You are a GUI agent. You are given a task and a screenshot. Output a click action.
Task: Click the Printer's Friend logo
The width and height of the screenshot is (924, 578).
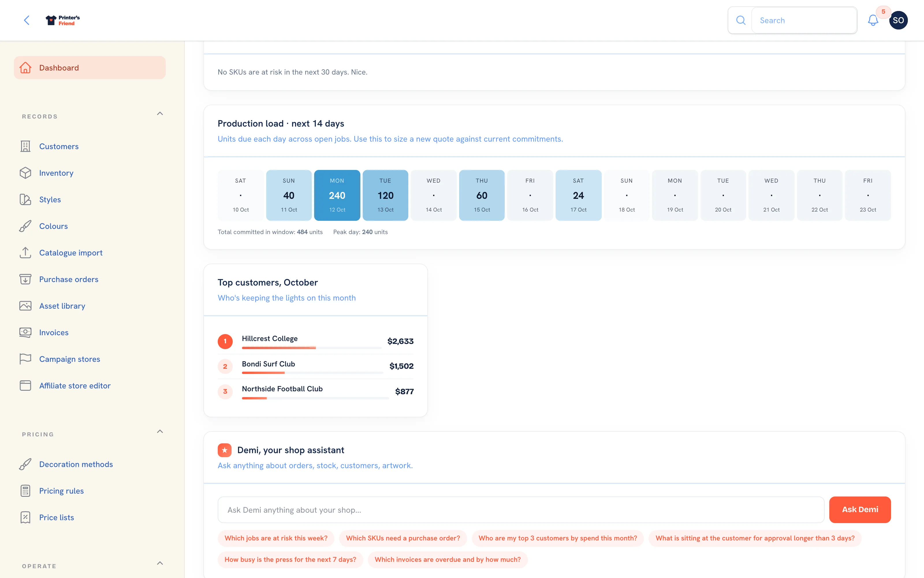[x=63, y=20]
